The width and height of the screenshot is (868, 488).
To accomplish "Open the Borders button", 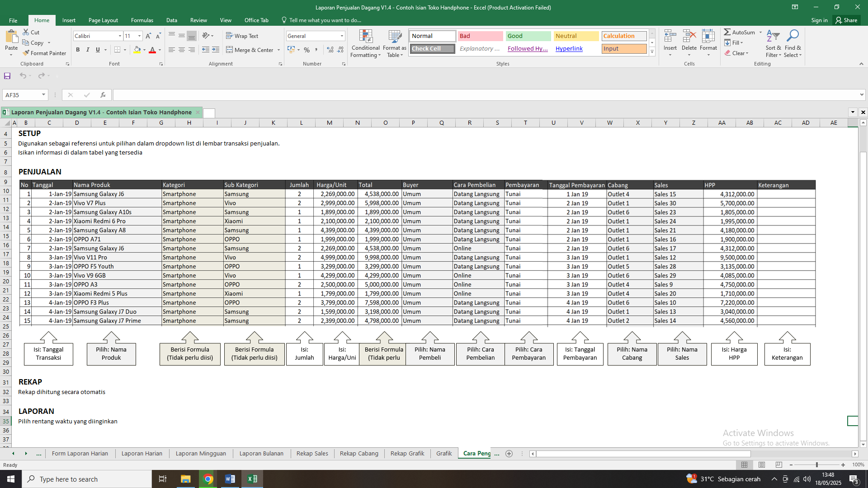I will click(x=118, y=50).
